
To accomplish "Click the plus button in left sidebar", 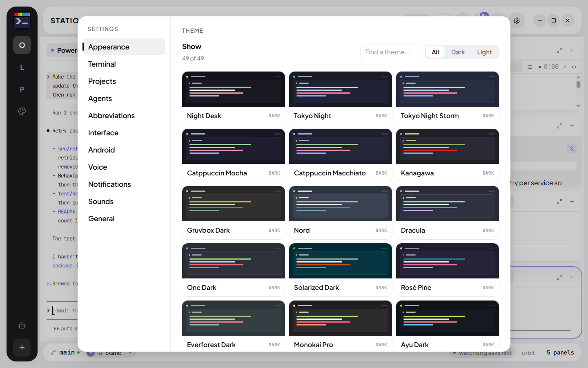I will coord(22,348).
